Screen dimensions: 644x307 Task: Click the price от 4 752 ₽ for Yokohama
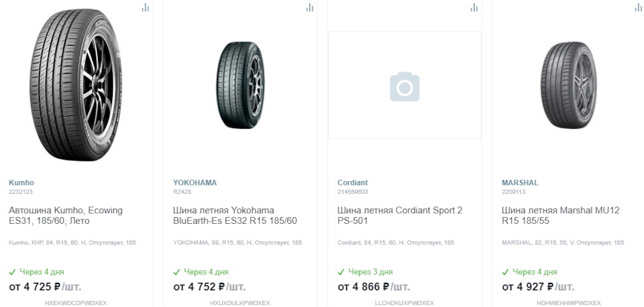pos(209,287)
